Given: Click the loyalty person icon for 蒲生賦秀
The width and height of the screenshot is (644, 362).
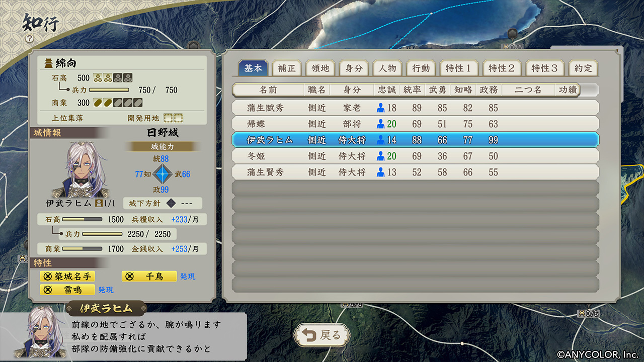Looking at the screenshot, I should click(381, 108).
